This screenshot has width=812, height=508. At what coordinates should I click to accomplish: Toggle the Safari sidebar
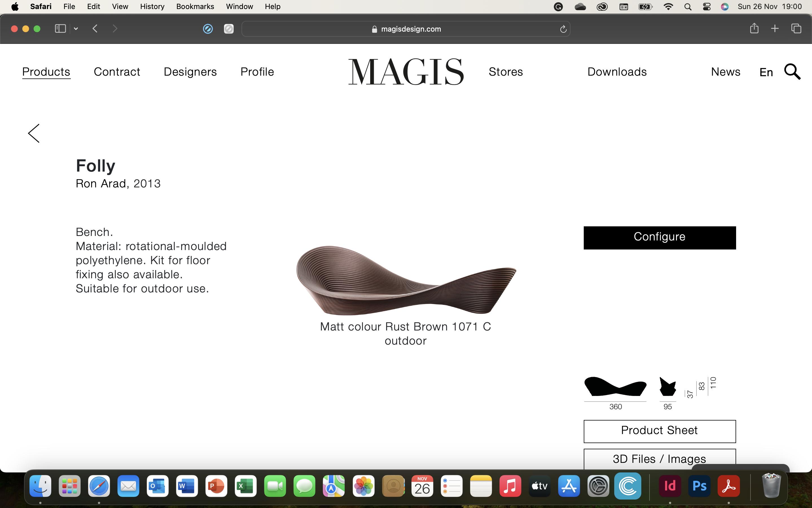(x=60, y=29)
